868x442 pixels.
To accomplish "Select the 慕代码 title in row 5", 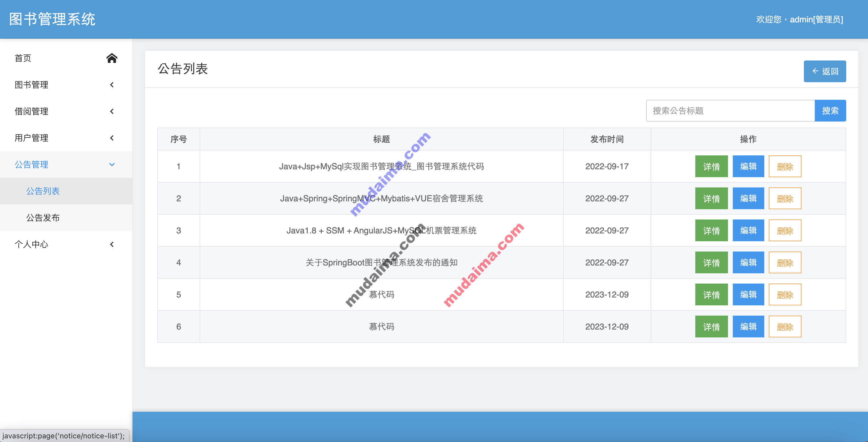I will [381, 294].
